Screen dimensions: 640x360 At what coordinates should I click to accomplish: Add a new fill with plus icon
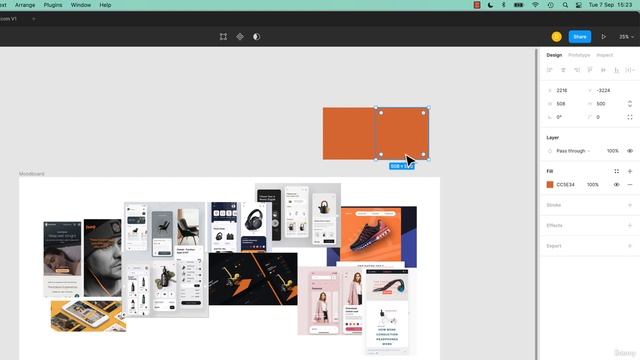630,171
